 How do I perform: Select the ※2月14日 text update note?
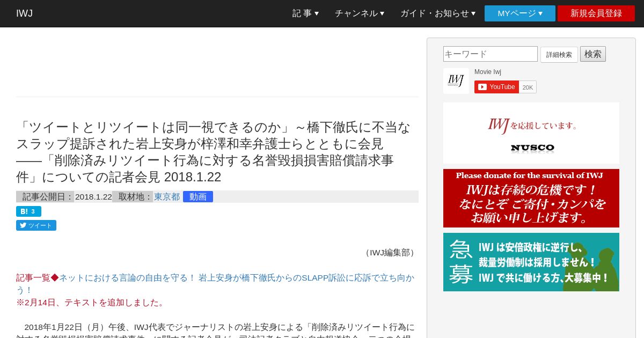91,303
